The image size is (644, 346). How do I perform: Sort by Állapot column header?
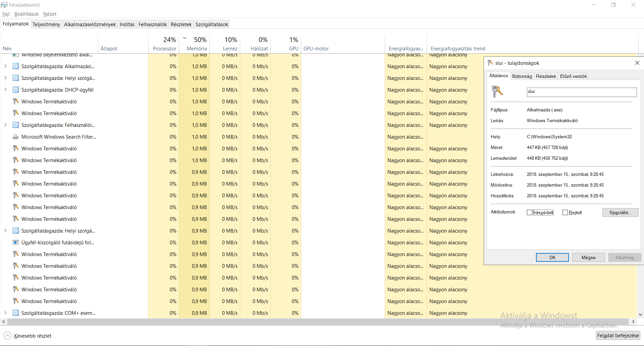tap(123, 44)
